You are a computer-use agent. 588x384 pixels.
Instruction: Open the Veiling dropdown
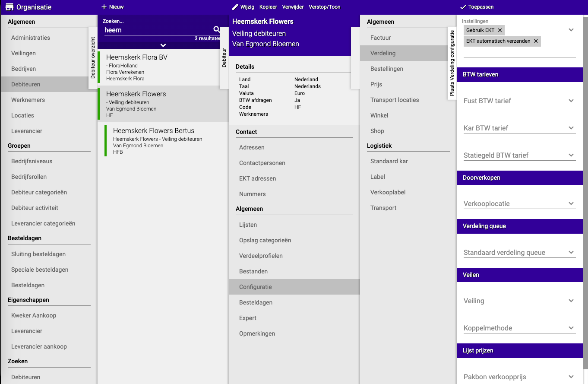pos(520,301)
